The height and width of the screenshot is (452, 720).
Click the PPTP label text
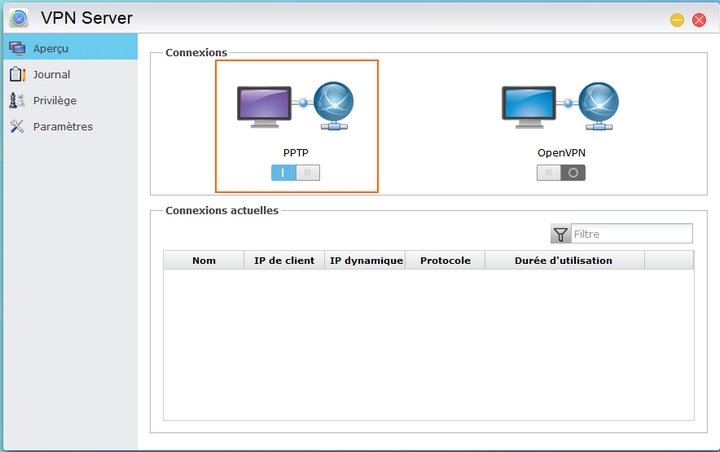pos(296,153)
